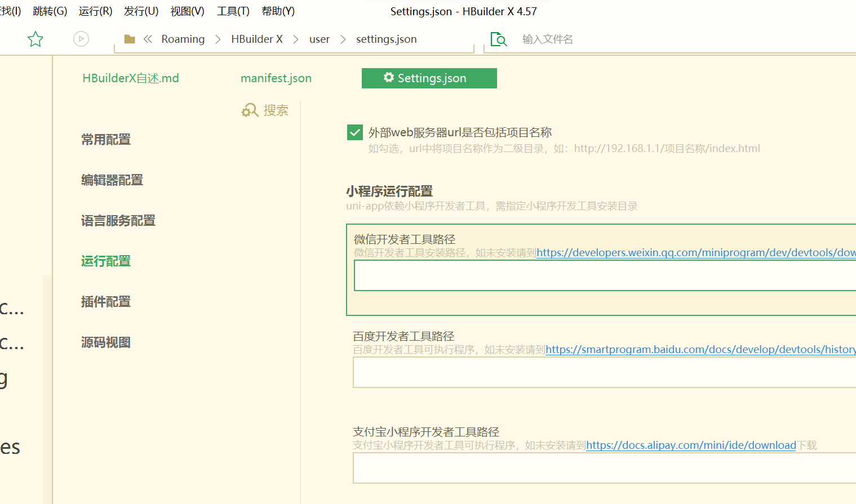Screen dimensions: 856x504
Task: Open the smartprogram.baidu.com devtools link
Action: (x=700, y=350)
